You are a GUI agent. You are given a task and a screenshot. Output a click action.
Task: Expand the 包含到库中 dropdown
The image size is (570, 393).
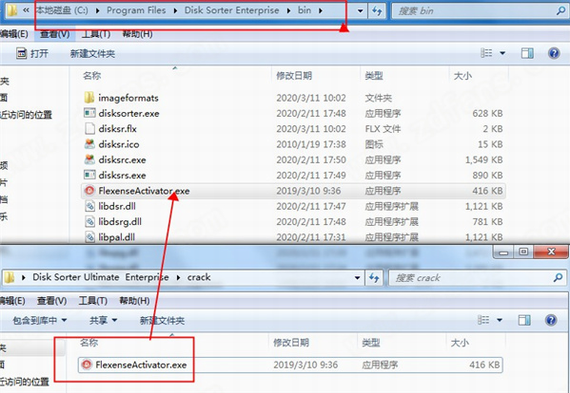(64, 320)
